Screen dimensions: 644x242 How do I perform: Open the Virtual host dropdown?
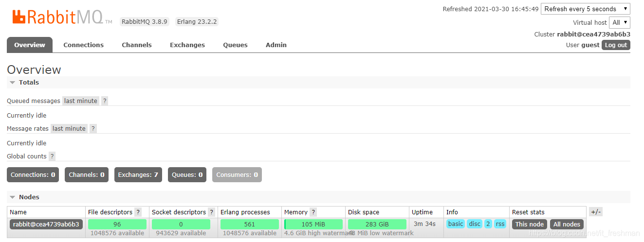620,22
